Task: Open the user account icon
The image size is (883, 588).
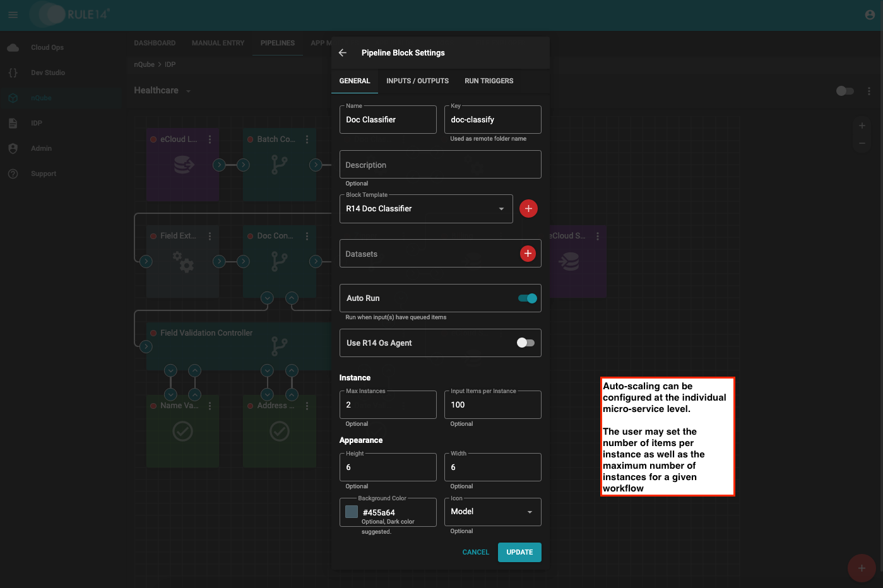Action: click(x=869, y=15)
